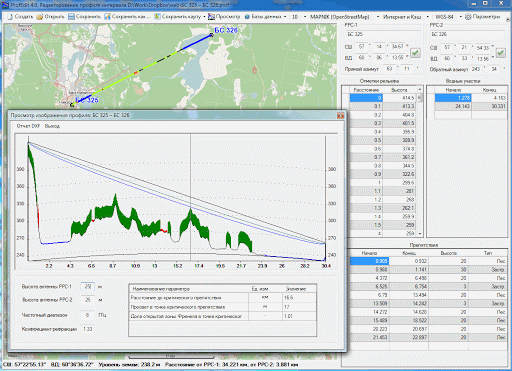
Task: Select water section end cell 4.153
Action: [x=489, y=98]
